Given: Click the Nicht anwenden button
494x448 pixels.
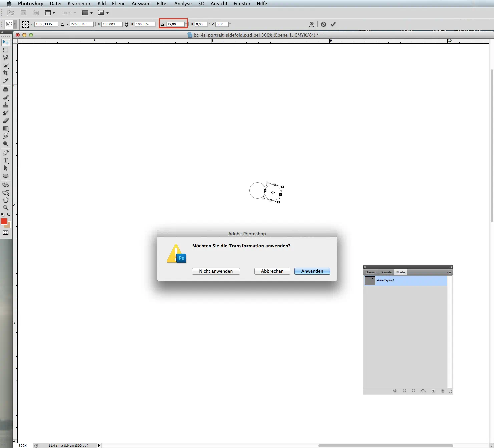Looking at the screenshot, I should click(216, 271).
